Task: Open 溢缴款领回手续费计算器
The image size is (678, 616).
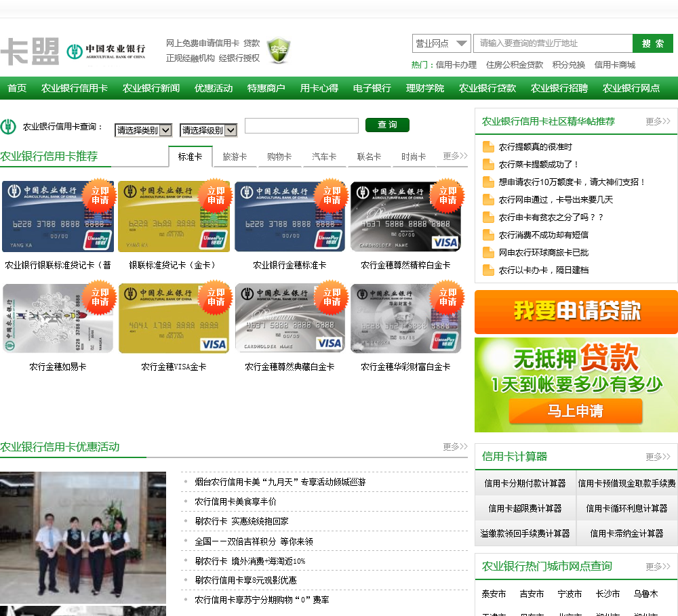Action: (x=525, y=533)
